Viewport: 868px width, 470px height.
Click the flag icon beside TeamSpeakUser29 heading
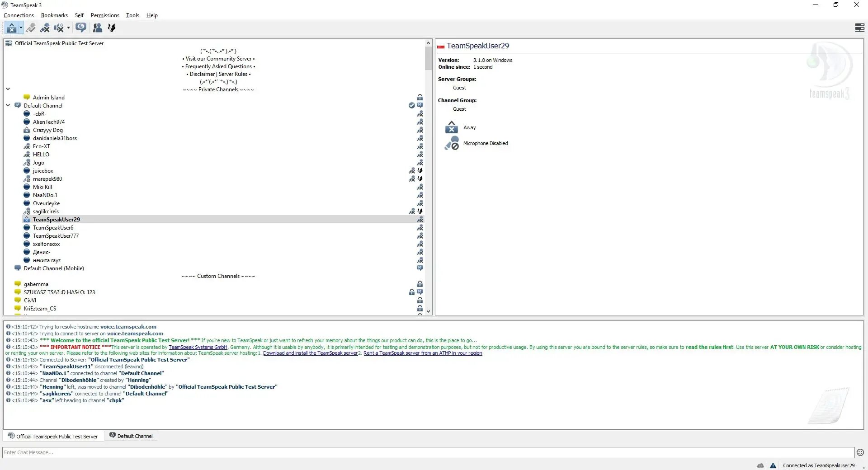pos(441,46)
